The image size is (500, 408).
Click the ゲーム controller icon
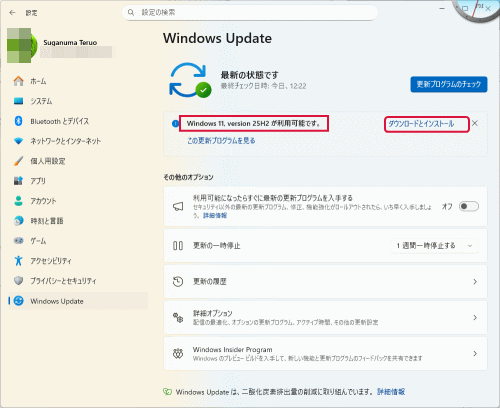[x=19, y=240]
